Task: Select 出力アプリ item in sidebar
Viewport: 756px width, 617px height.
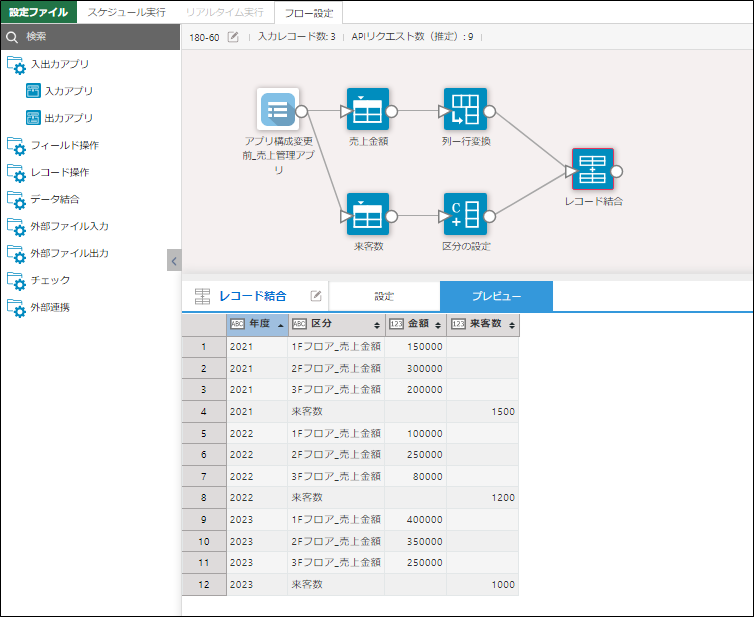Action: tap(68, 118)
